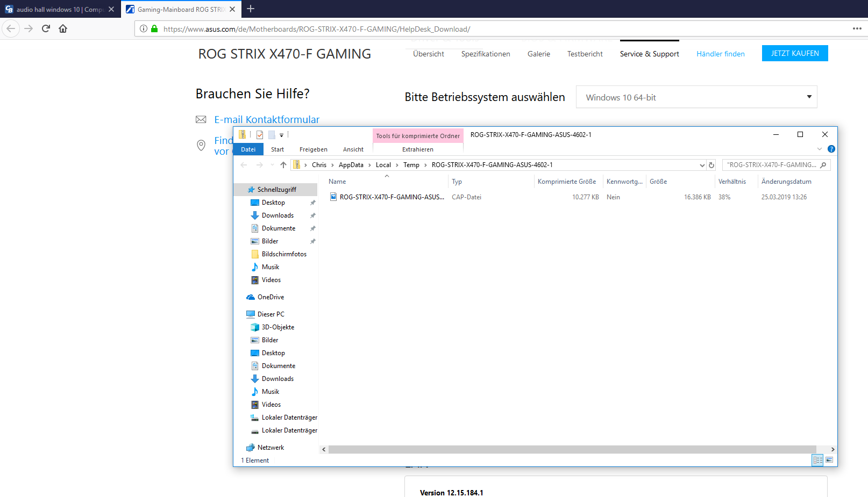Screen dimensions: 868x497
Task: Click the horizontal scrollbar in file list
Action: click(x=572, y=449)
